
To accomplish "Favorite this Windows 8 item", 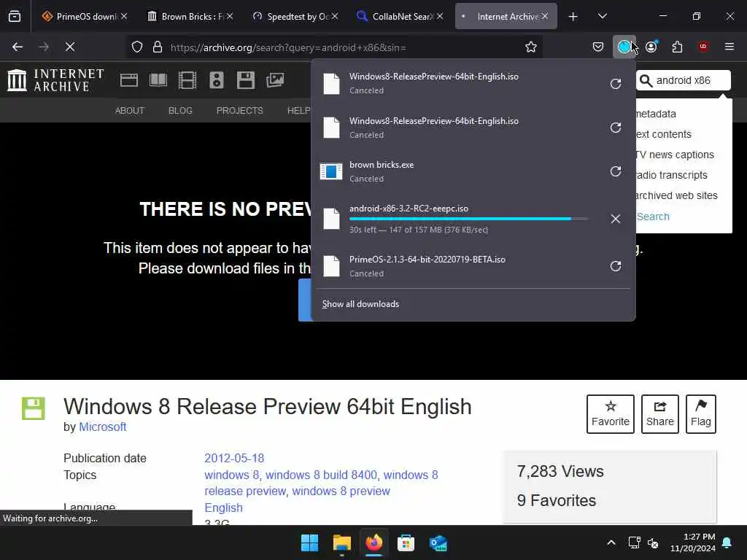I will pyautogui.click(x=611, y=414).
